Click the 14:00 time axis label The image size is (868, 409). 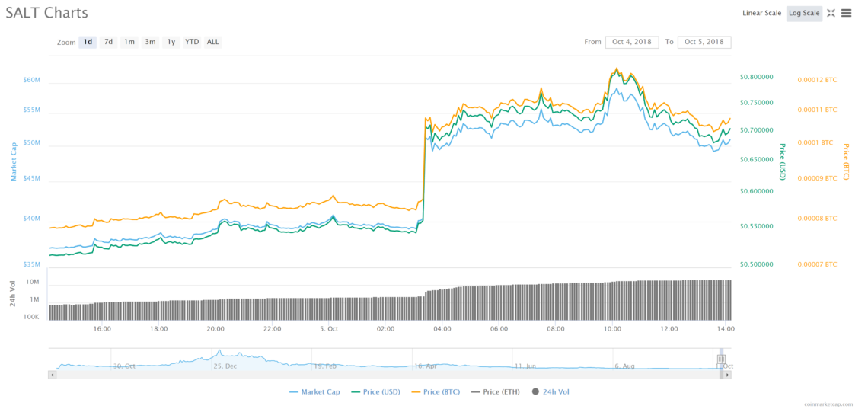point(725,329)
